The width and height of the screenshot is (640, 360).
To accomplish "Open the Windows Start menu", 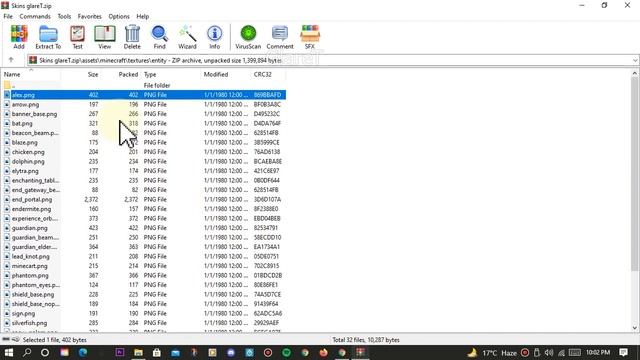I will [9, 352].
